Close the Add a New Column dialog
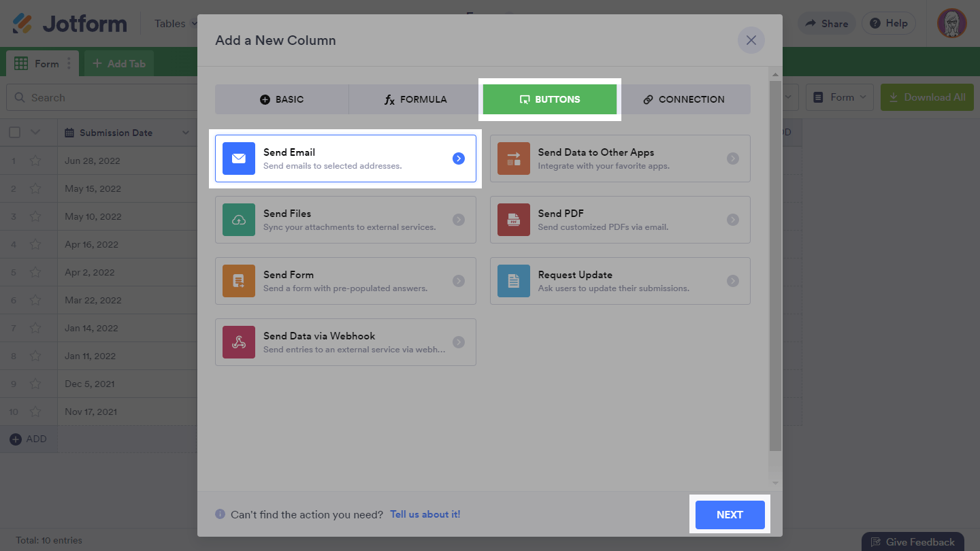 pos(751,40)
